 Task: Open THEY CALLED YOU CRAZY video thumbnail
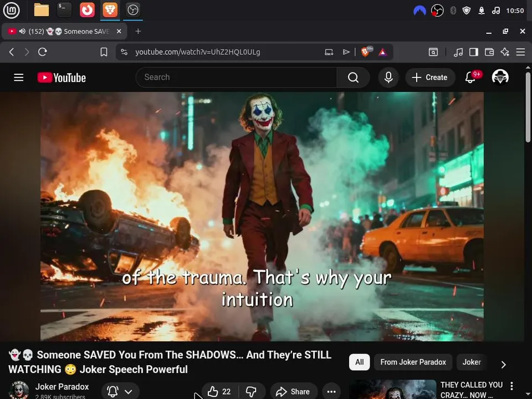[392, 389]
